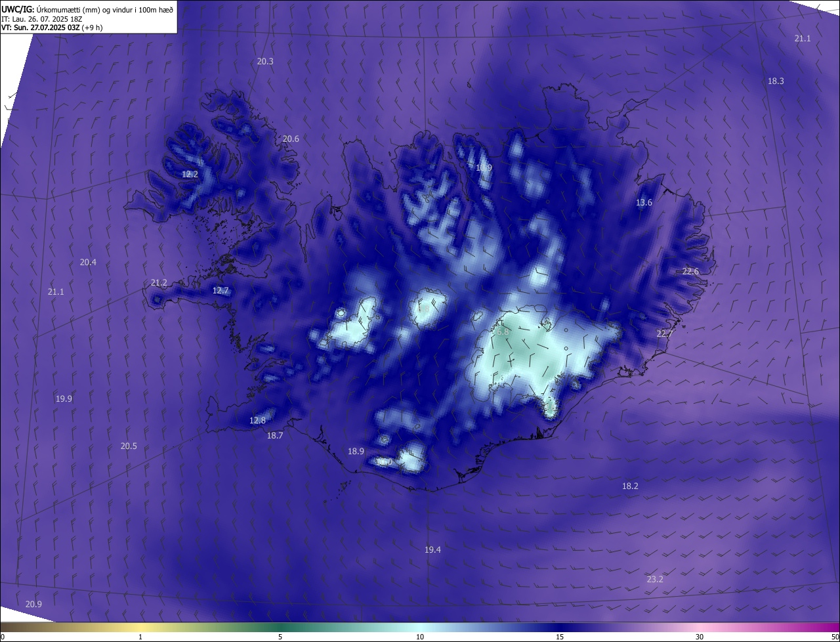Click the 10 label on the color scale
The height and width of the screenshot is (642, 840).
click(x=420, y=637)
